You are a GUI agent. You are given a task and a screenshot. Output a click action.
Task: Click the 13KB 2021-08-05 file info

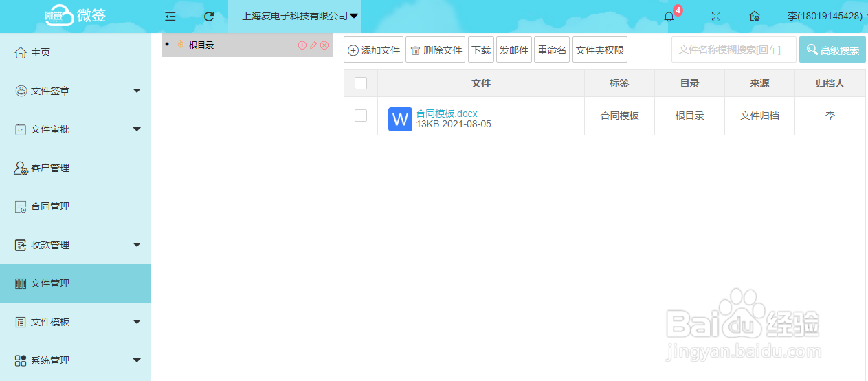pos(454,124)
